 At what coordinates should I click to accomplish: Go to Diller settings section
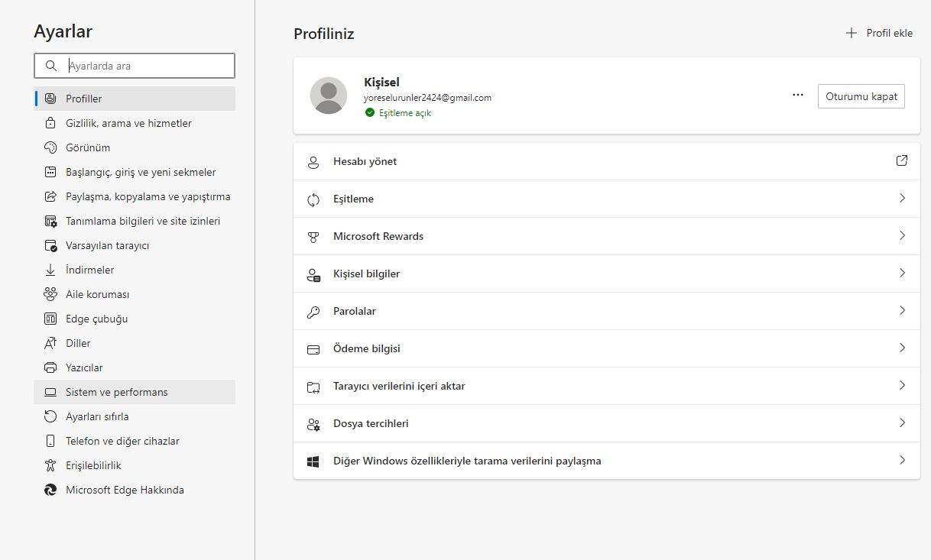[78, 343]
